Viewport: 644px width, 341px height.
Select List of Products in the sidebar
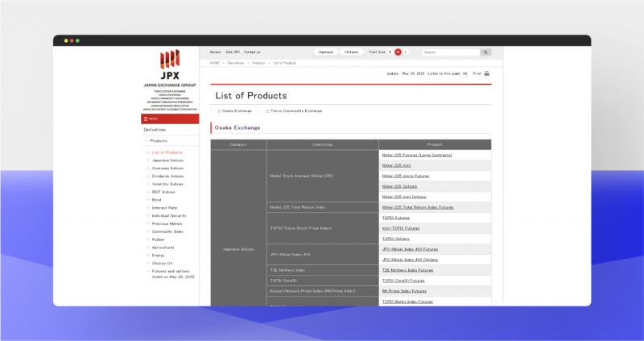167,152
